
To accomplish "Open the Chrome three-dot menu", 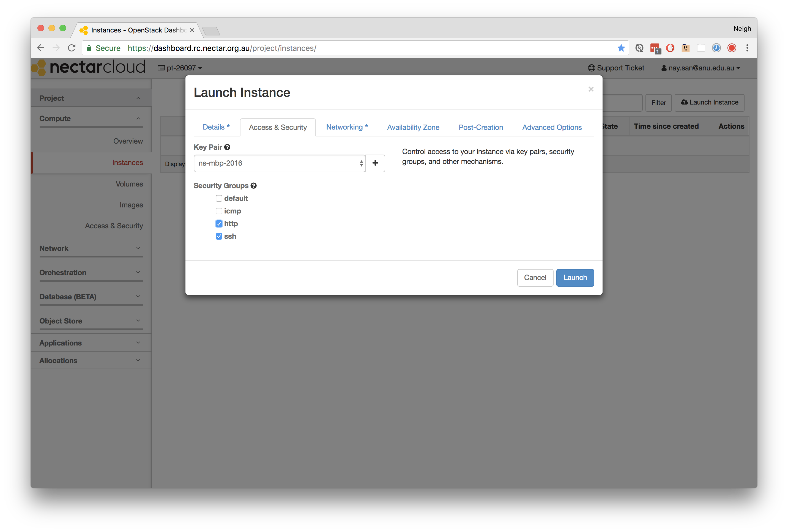I will click(x=747, y=48).
